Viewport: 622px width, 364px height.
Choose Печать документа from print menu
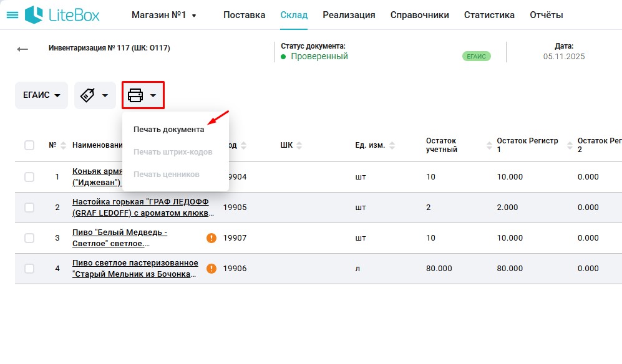[x=168, y=130]
